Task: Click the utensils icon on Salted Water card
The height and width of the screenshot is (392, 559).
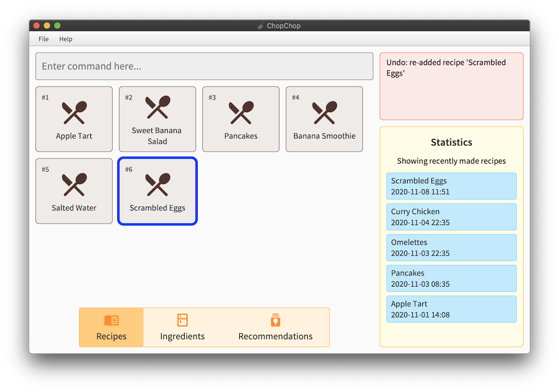Action: (74, 185)
